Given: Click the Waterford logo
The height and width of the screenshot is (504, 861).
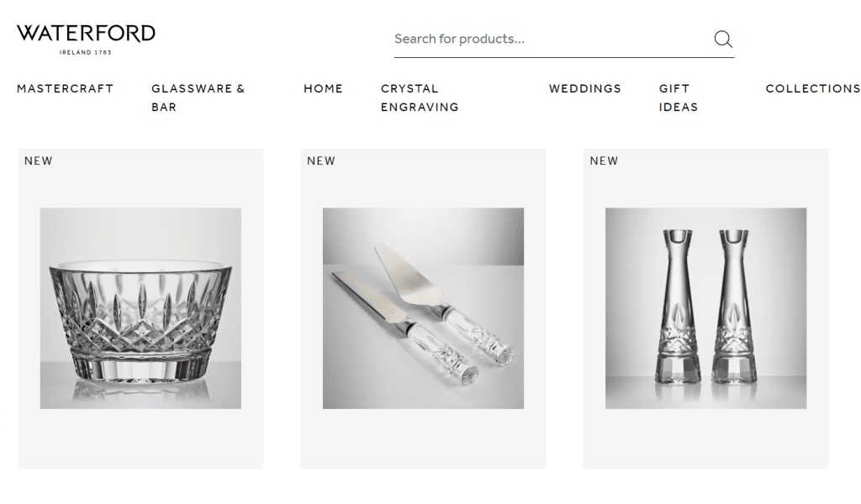Looking at the screenshot, I should (x=86, y=39).
